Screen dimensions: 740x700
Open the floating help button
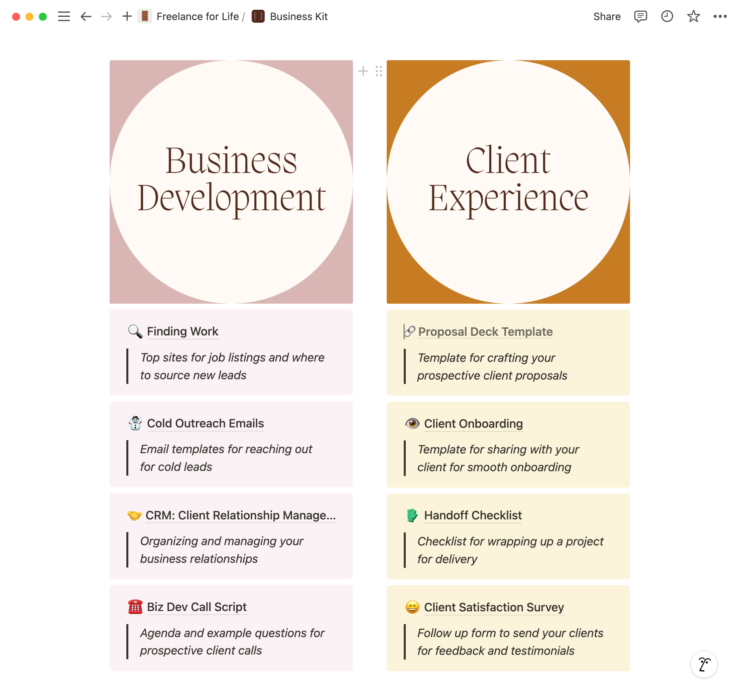pos(704,665)
